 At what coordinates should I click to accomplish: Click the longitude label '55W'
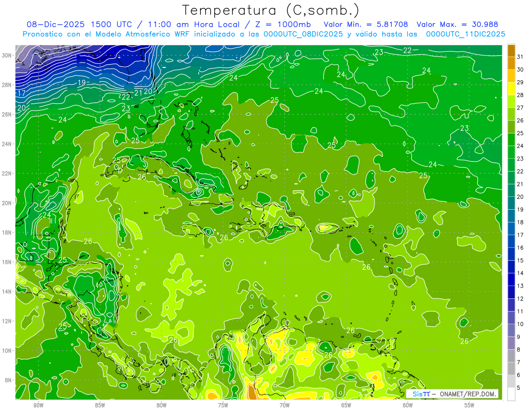[x=469, y=405]
